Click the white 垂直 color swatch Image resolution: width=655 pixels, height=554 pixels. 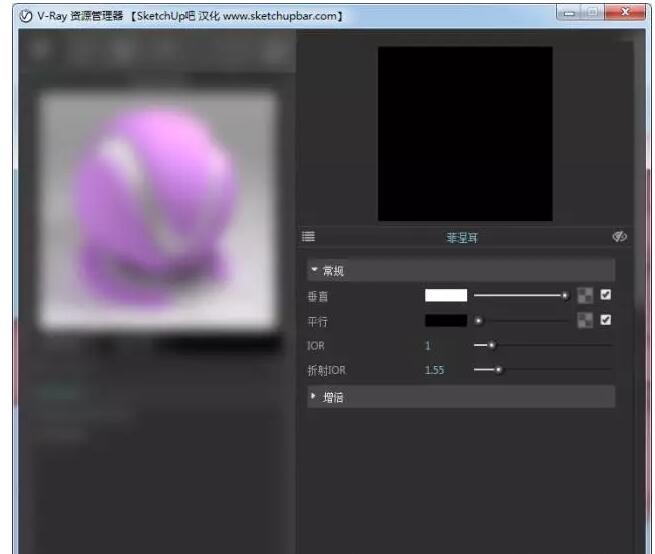point(446,296)
